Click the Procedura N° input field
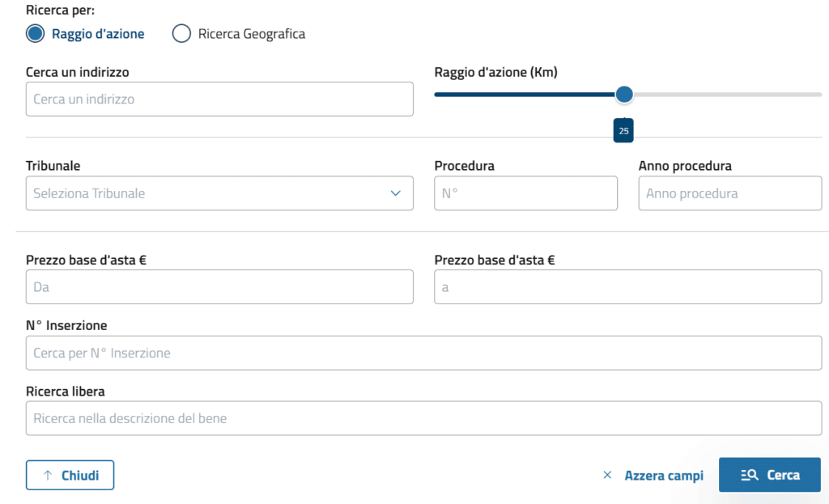Screen dimensions: 829x504 pos(525,193)
